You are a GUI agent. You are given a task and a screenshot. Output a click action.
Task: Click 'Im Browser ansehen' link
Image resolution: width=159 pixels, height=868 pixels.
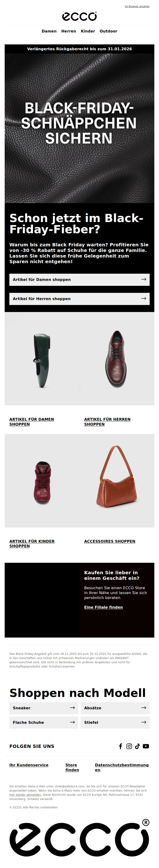click(137, 6)
